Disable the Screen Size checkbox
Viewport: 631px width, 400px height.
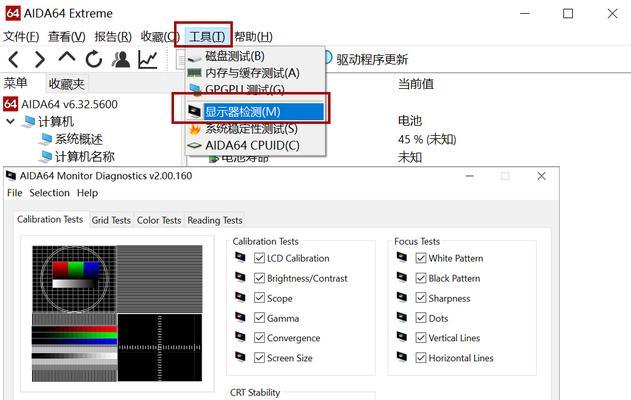(x=259, y=357)
